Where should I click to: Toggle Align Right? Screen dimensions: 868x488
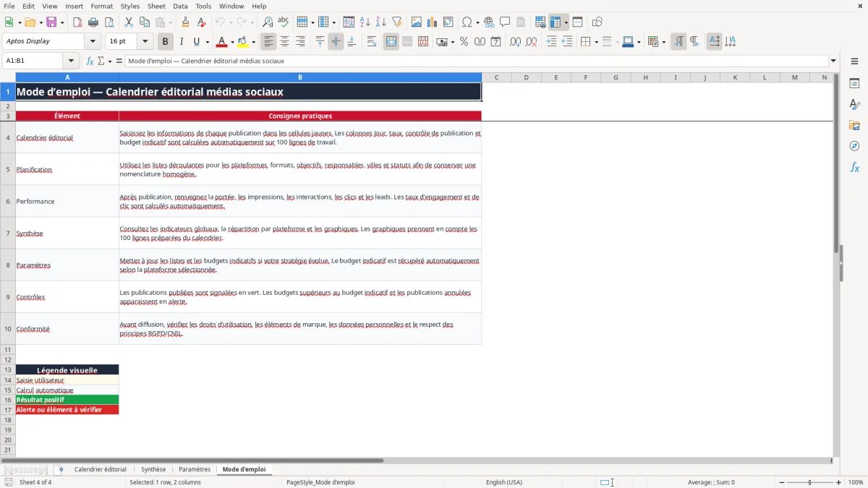click(x=301, y=42)
